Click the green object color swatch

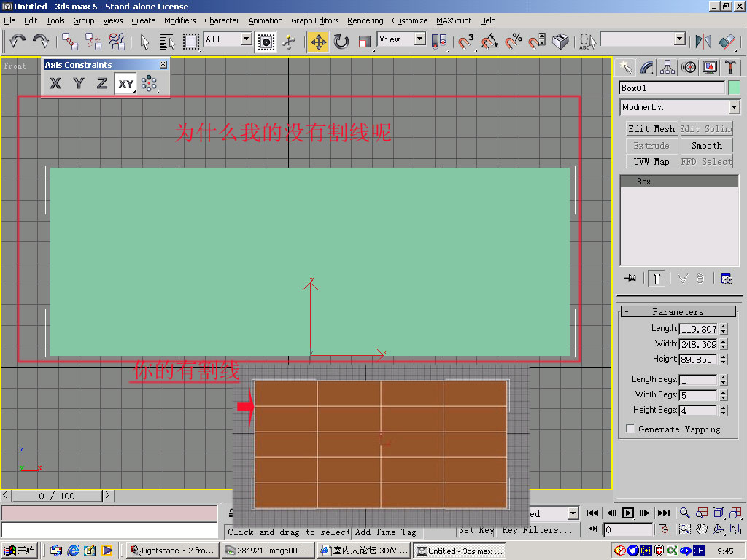pyautogui.click(x=734, y=87)
